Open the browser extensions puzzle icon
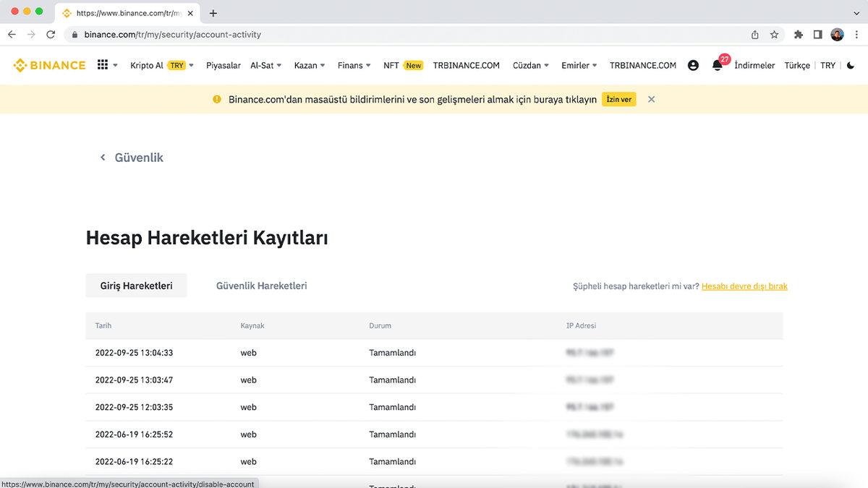This screenshot has height=488, width=868. (x=799, y=34)
